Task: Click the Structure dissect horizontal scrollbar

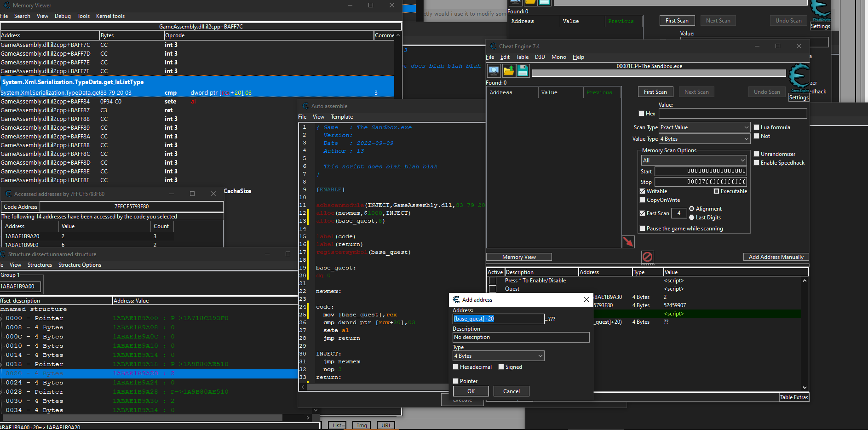Action: coord(143,418)
